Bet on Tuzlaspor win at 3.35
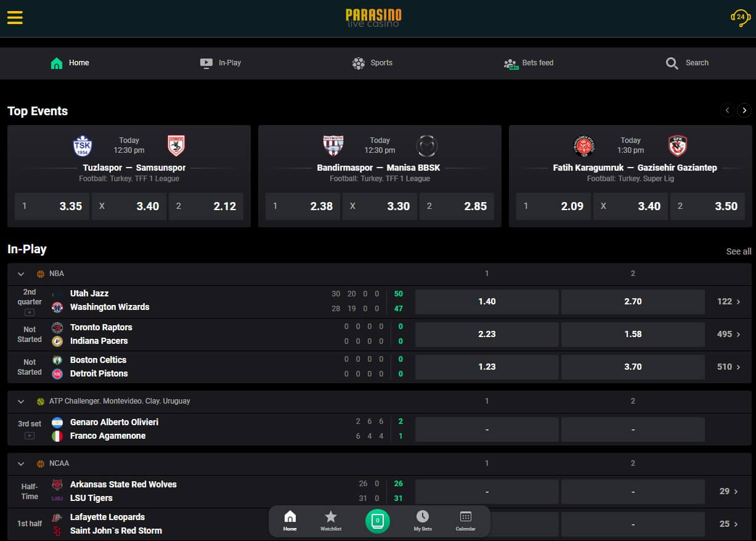This screenshot has width=756, height=541. (52, 206)
